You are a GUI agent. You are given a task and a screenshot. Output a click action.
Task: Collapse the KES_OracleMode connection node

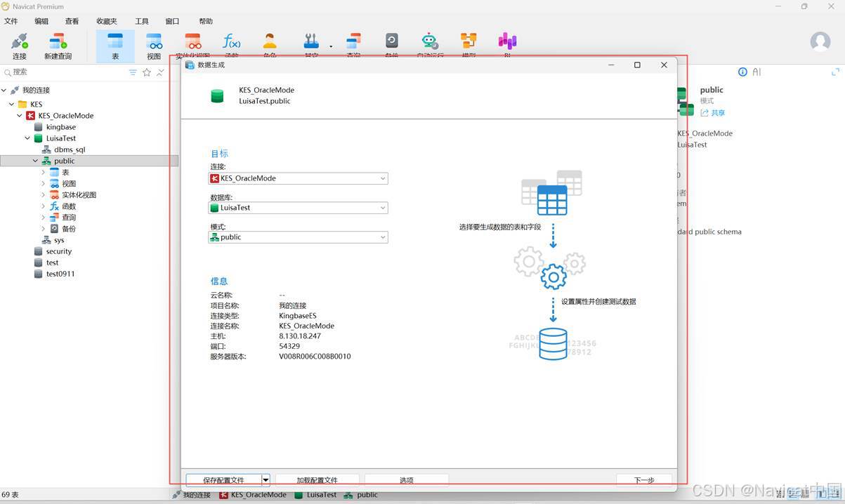[20, 116]
